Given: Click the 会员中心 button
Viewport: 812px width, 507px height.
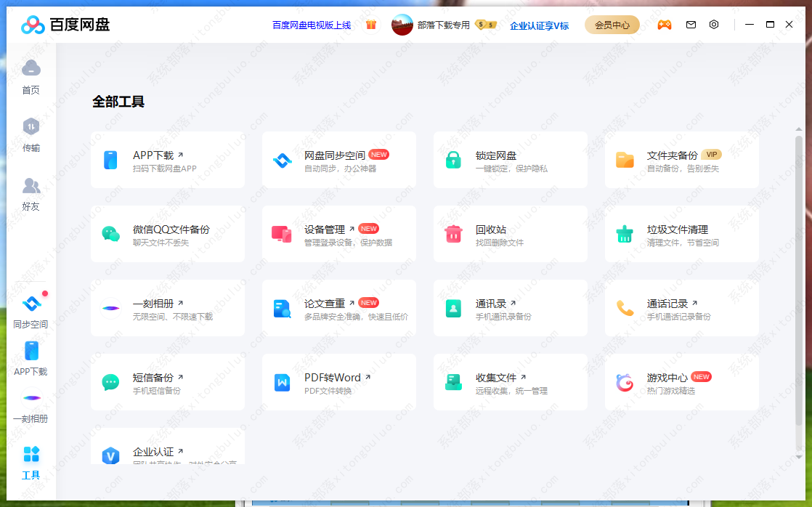Looking at the screenshot, I should point(612,25).
